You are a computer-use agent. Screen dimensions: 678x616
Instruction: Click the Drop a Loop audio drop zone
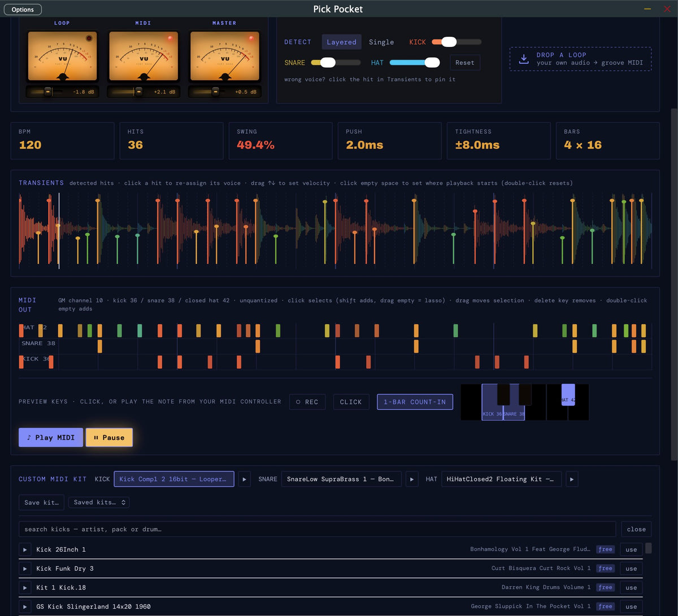pos(580,59)
